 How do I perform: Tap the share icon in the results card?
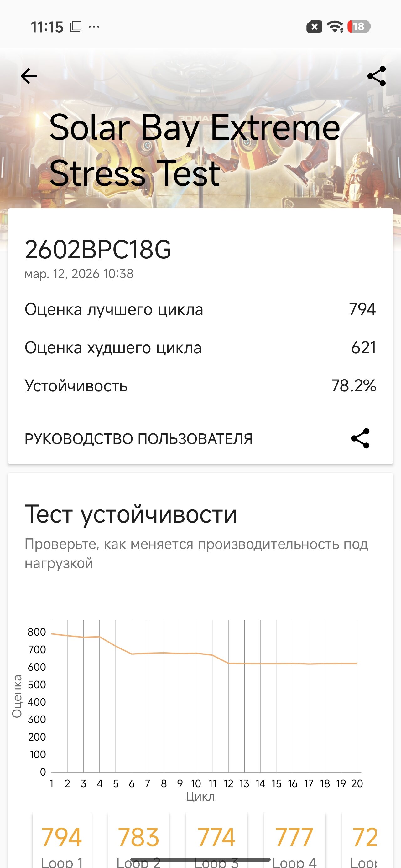(x=360, y=438)
